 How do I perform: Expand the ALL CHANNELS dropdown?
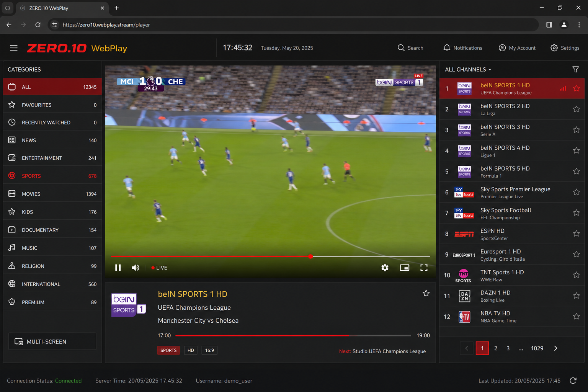point(468,69)
